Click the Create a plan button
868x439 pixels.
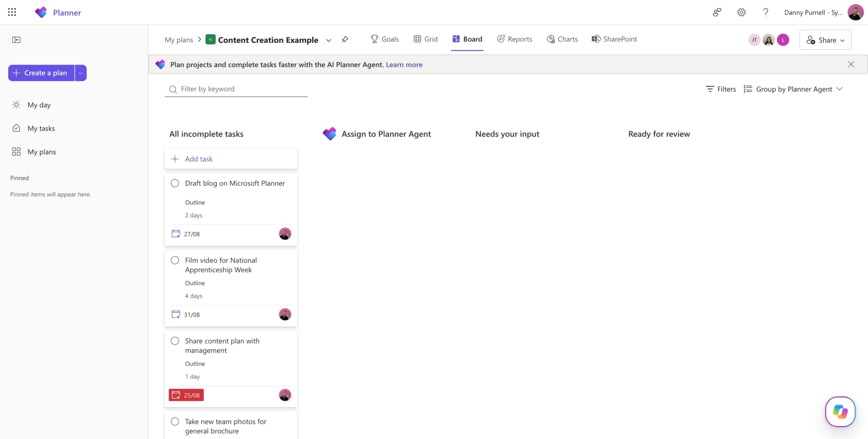[41, 73]
